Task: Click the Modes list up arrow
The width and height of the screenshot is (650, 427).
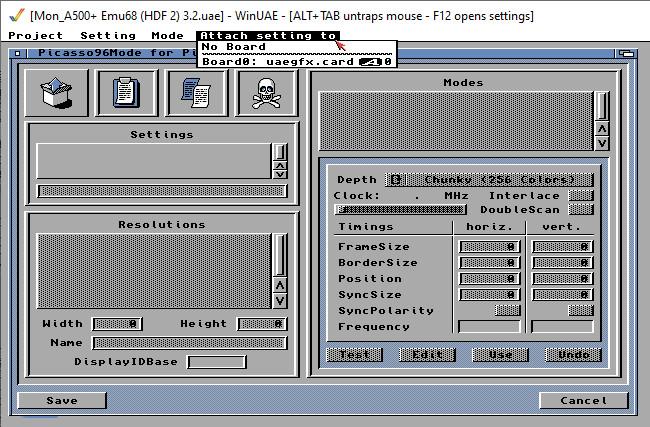Action: [x=602, y=129]
